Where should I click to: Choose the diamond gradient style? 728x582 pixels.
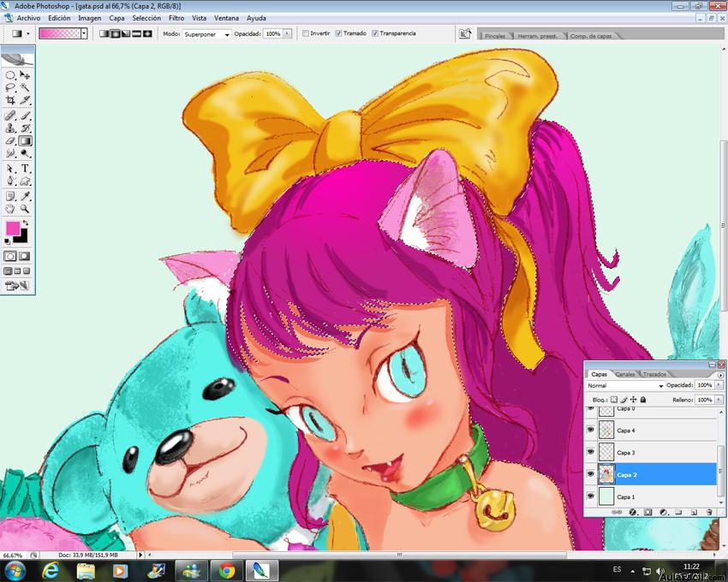147,33
